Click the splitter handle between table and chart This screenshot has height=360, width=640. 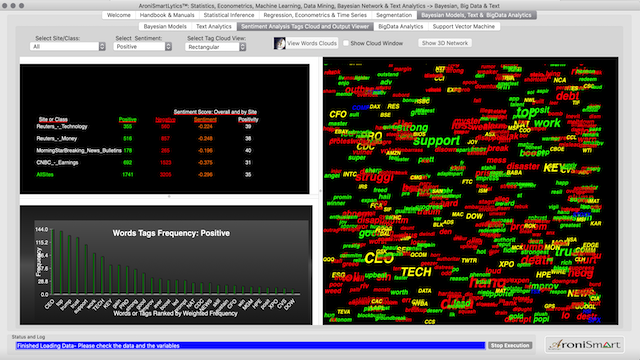pyautogui.click(x=169, y=197)
